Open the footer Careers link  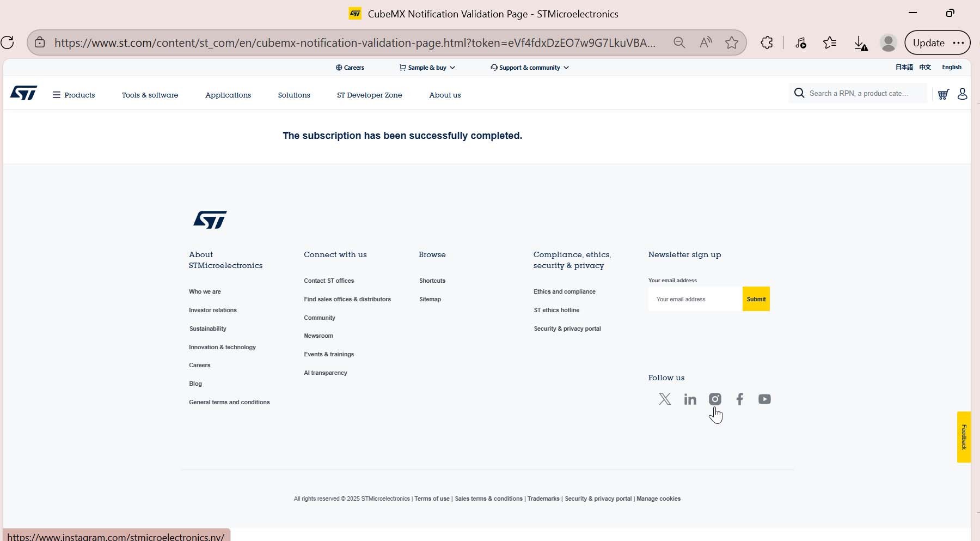pyautogui.click(x=199, y=365)
